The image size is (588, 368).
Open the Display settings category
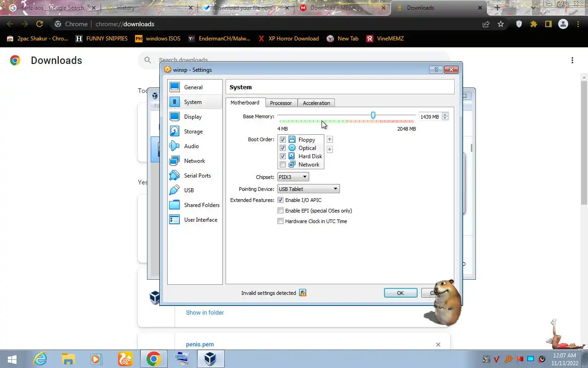point(195,117)
